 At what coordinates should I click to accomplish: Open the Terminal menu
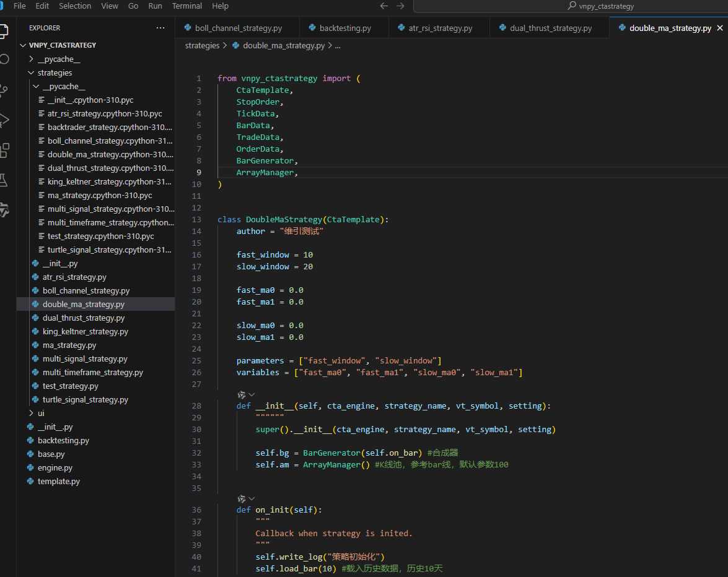[x=186, y=6]
